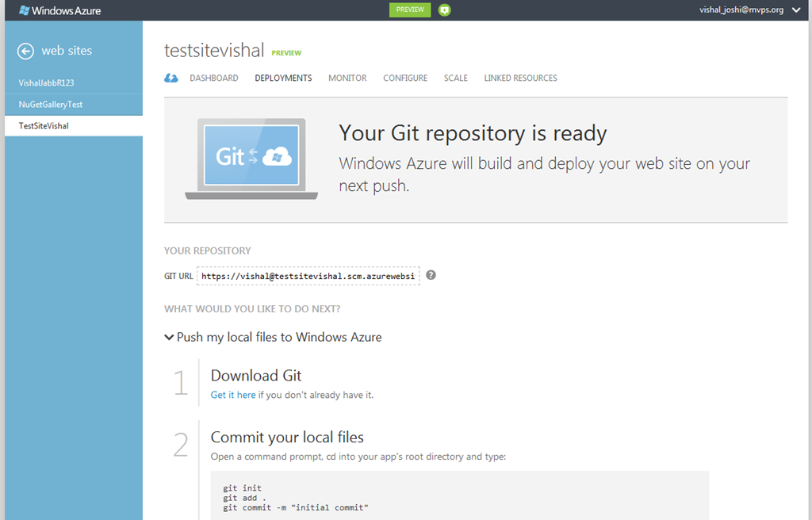Click the Windows Azure logo

(x=60, y=10)
